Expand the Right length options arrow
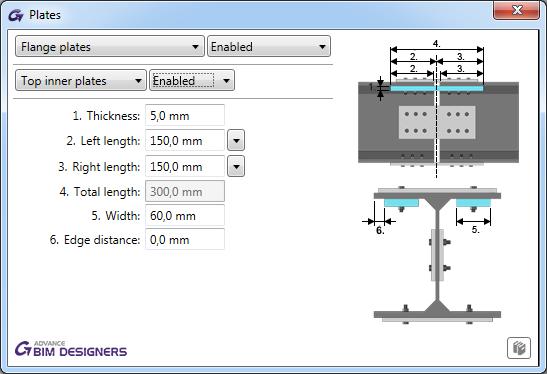 point(236,166)
